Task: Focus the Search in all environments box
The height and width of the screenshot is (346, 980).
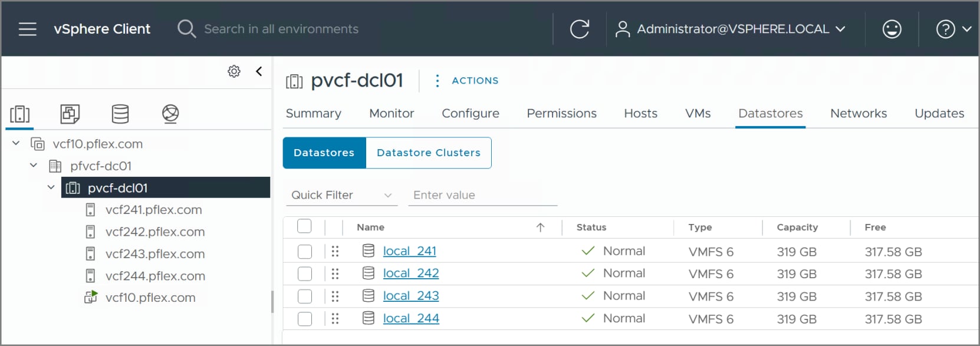Action: (281, 29)
